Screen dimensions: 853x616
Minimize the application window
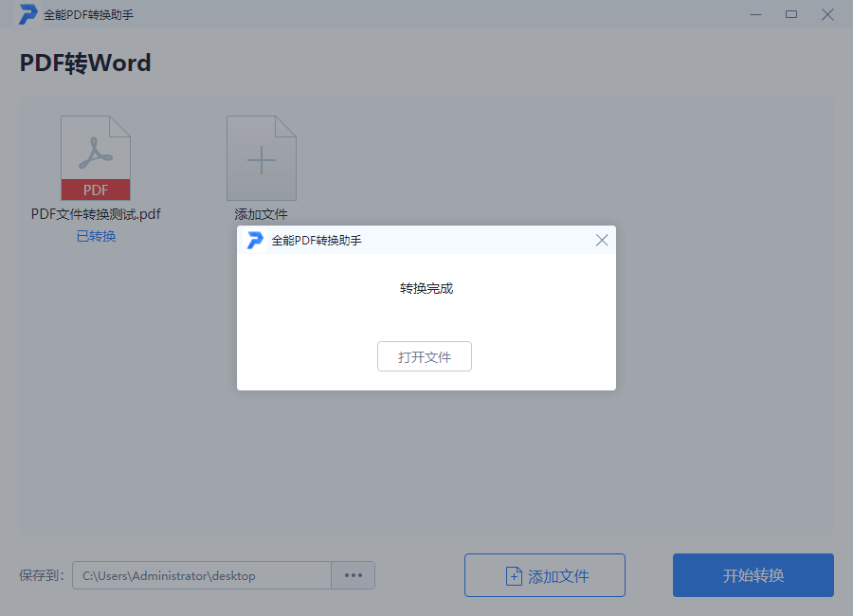pos(755,14)
